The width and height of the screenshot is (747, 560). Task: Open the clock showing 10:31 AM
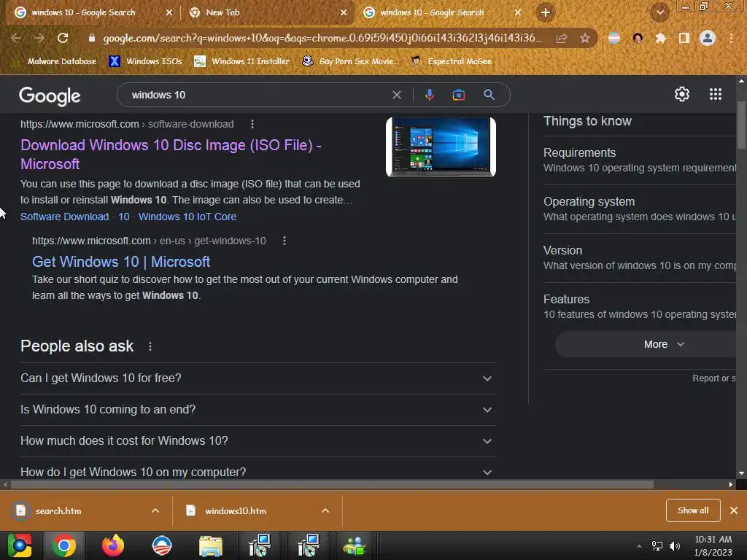coord(713,545)
